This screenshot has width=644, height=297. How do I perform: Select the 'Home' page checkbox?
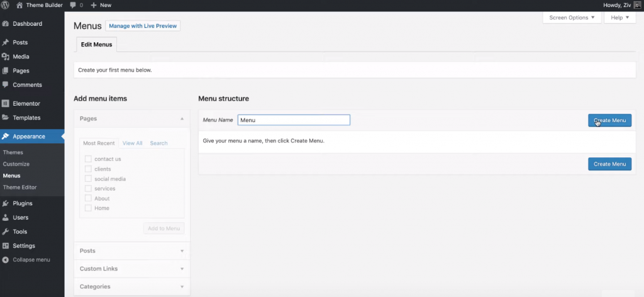(88, 208)
